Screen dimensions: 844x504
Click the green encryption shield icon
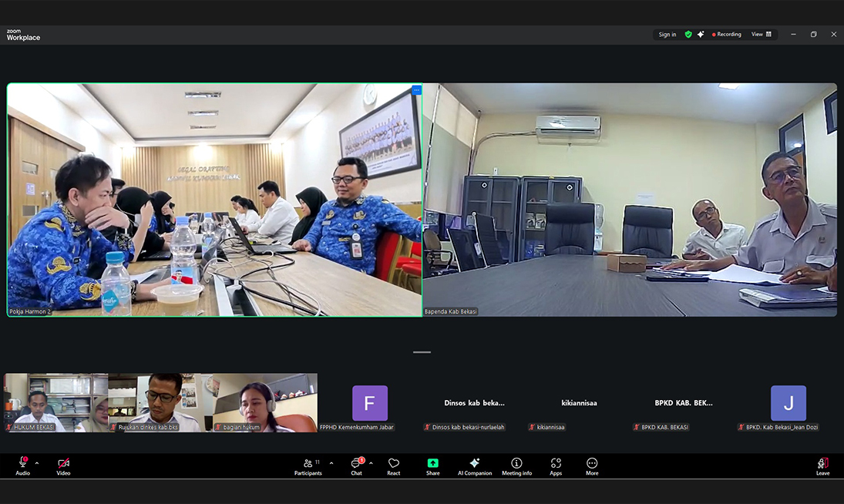point(688,35)
